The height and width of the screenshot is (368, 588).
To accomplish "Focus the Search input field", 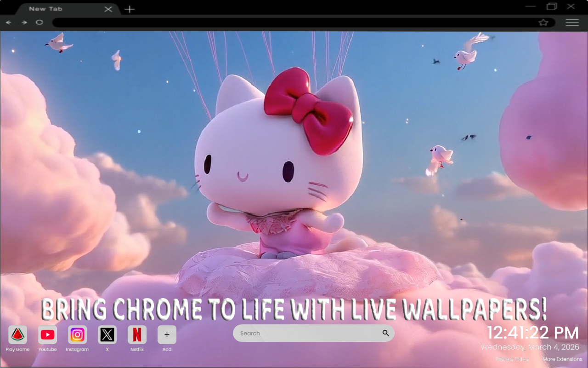I will [x=314, y=333].
